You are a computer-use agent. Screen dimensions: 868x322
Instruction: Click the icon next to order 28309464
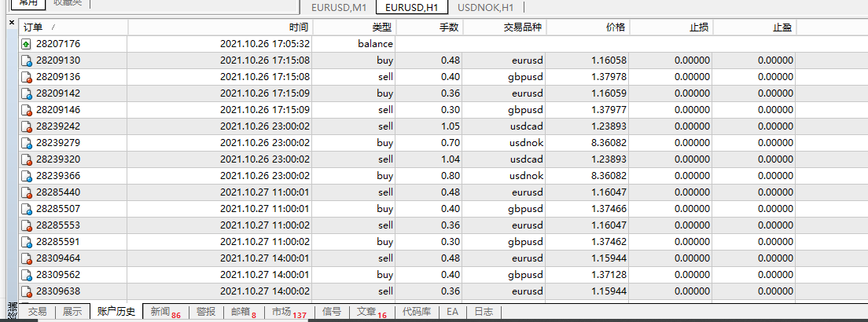point(27,258)
